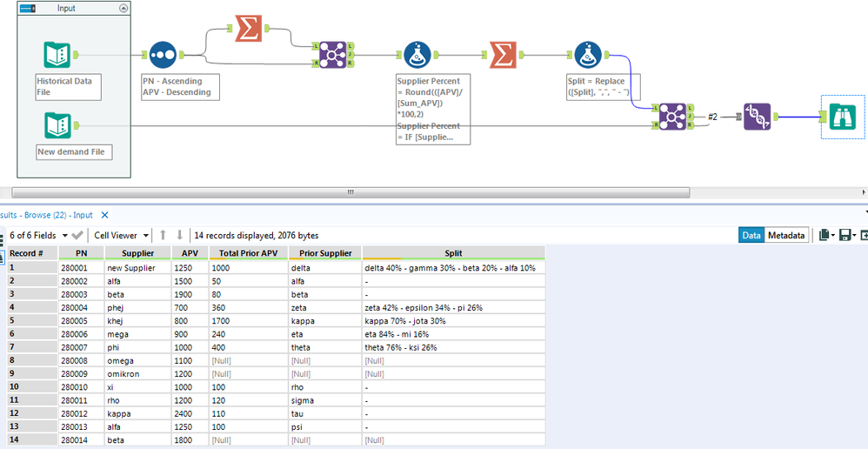Viewport: 868px width, 449px height.
Task: Select the 'theta 76% - ksi 26%' cell
Action: 453,347
